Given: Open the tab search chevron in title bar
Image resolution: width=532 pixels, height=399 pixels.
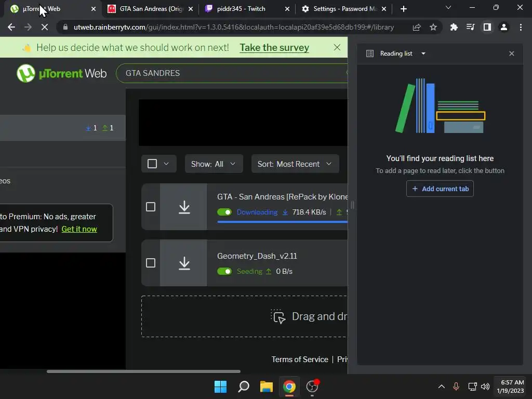Looking at the screenshot, I should point(448,7).
